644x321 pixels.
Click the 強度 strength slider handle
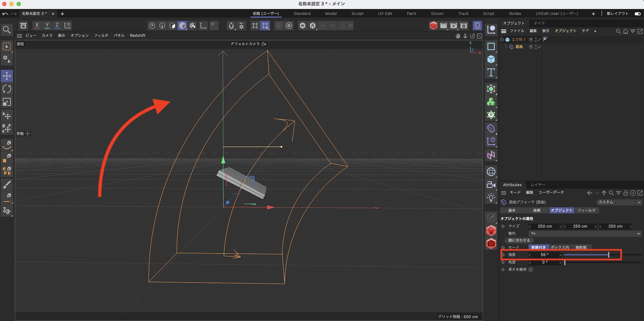tap(609, 255)
